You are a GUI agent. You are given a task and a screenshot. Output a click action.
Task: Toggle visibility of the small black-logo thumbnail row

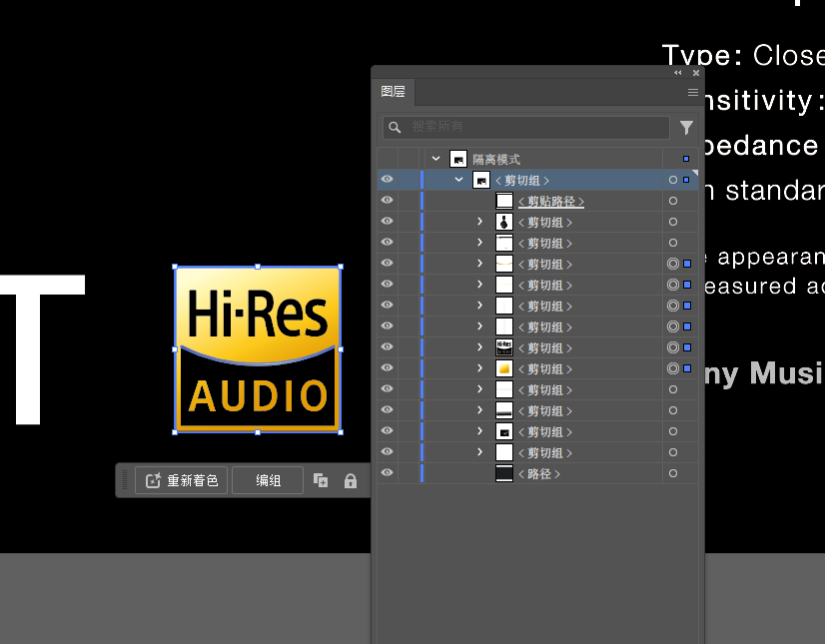pyautogui.click(x=388, y=431)
